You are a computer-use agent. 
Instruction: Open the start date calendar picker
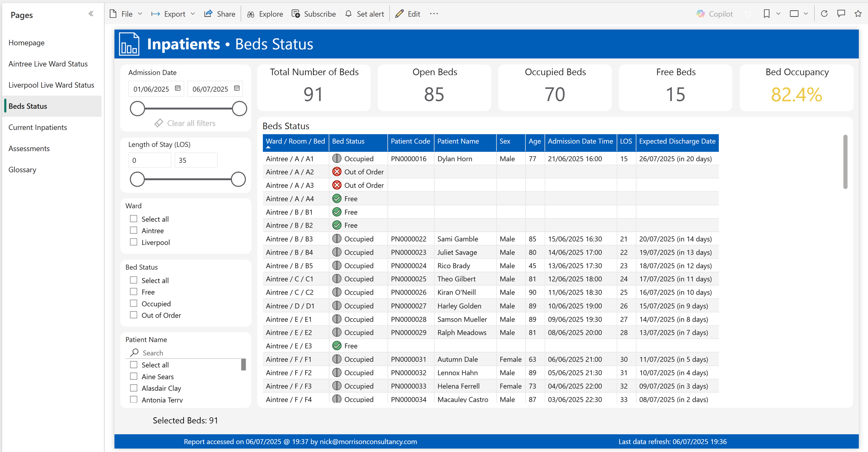click(x=178, y=89)
